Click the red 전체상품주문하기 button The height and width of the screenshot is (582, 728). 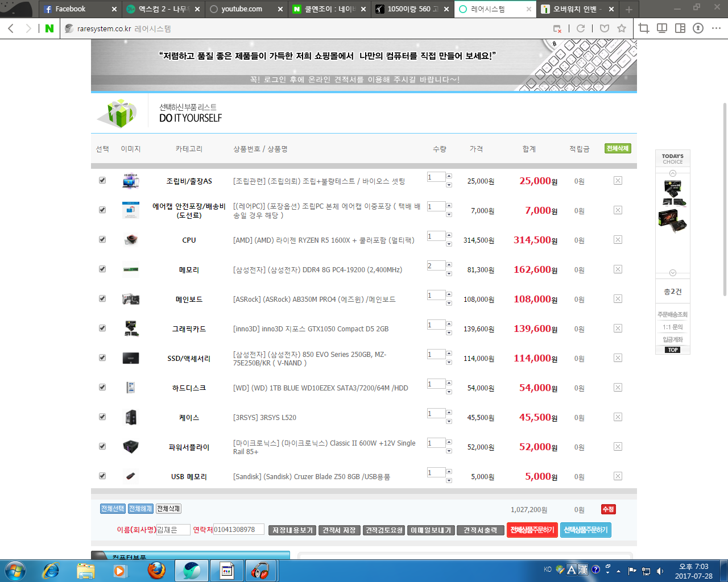(x=532, y=530)
